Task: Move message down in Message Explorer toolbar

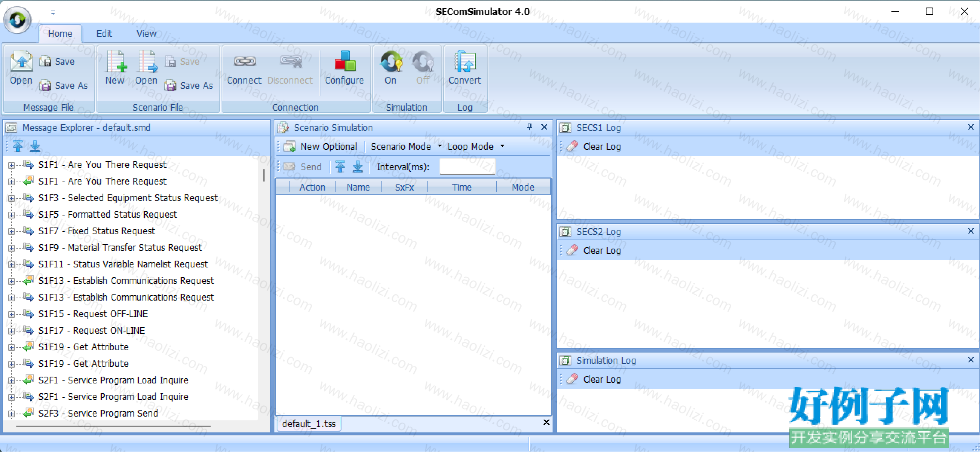Action: [x=35, y=147]
